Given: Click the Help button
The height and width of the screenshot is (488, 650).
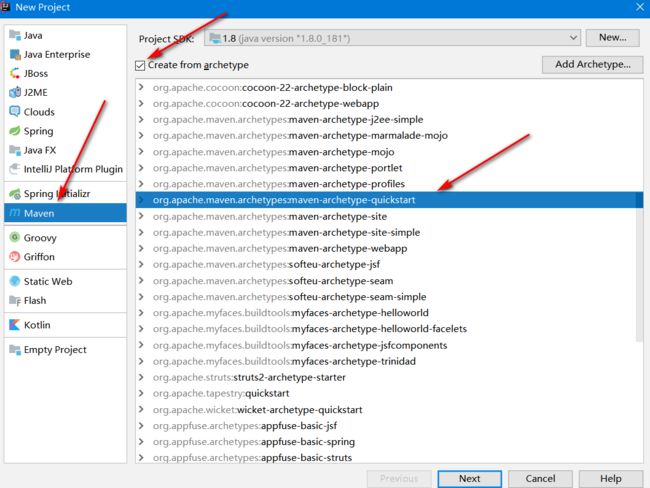Looking at the screenshot, I should click(611, 478).
